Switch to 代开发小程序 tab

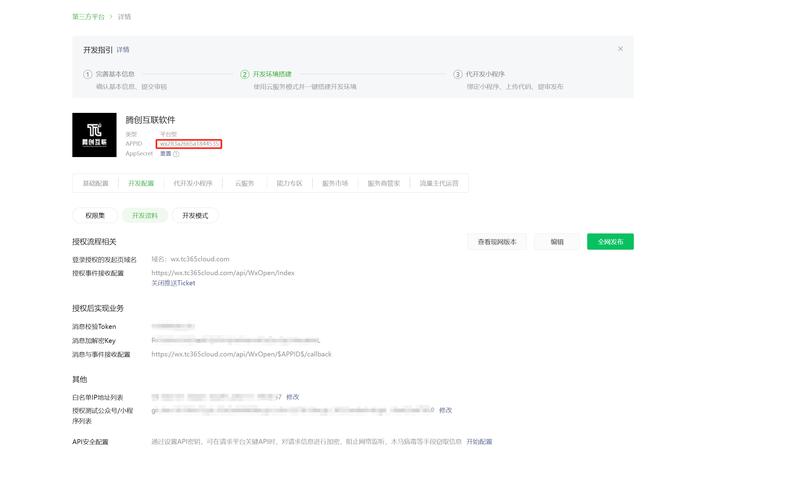click(x=193, y=183)
